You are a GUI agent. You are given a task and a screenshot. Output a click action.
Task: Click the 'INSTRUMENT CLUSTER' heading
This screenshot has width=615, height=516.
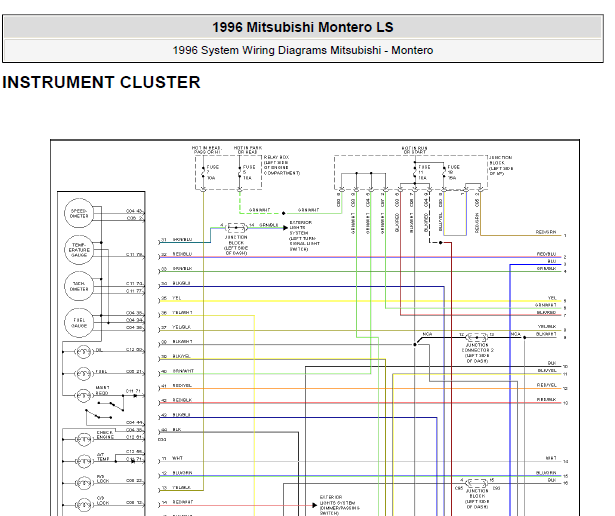[101, 82]
